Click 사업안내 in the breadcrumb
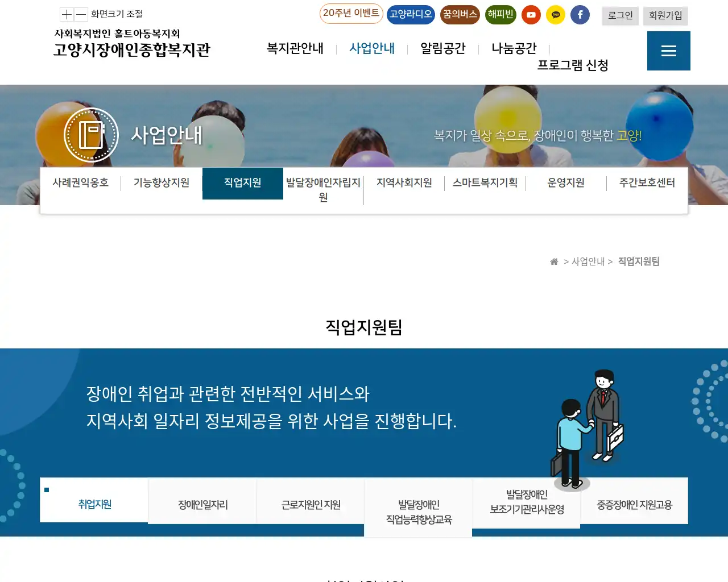This screenshot has width=728, height=582. coord(588,261)
